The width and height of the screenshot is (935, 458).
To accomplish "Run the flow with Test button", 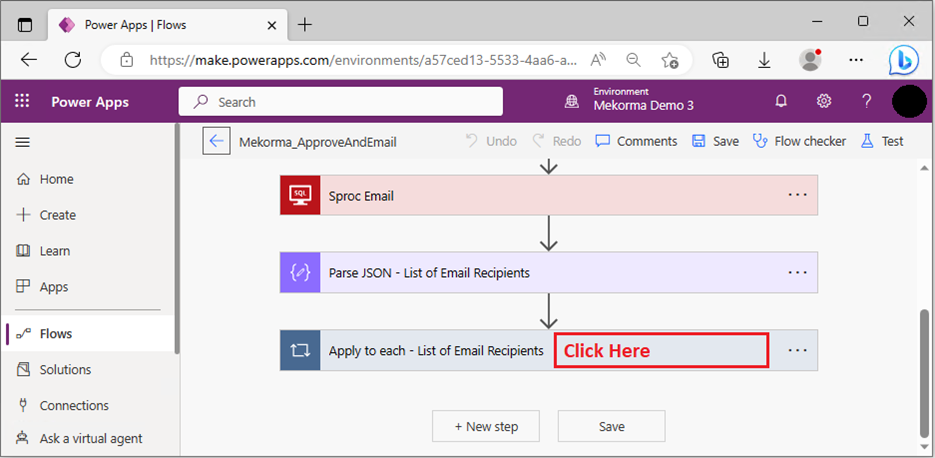I will point(882,141).
